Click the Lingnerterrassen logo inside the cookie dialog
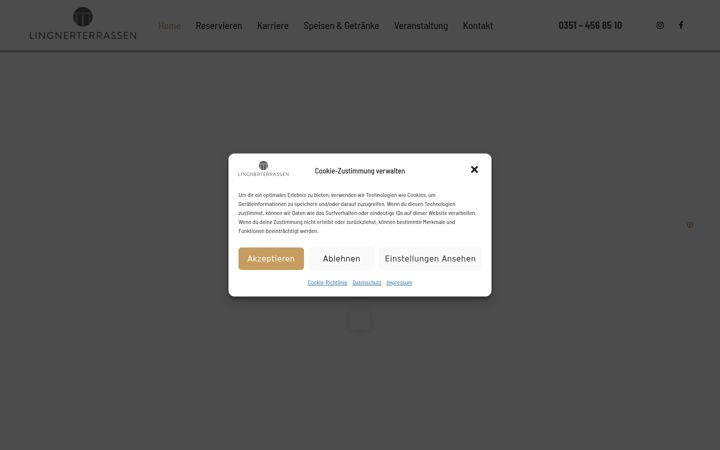The image size is (720, 450). pyautogui.click(x=264, y=169)
